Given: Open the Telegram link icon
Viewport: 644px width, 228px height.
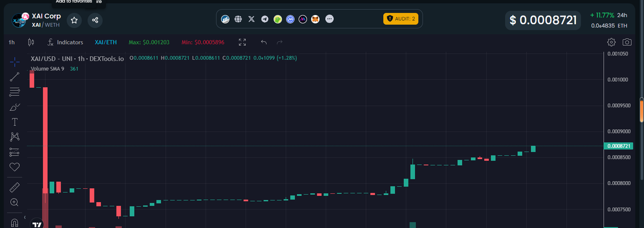Looking at the screenshot, I should pos(265,19).
